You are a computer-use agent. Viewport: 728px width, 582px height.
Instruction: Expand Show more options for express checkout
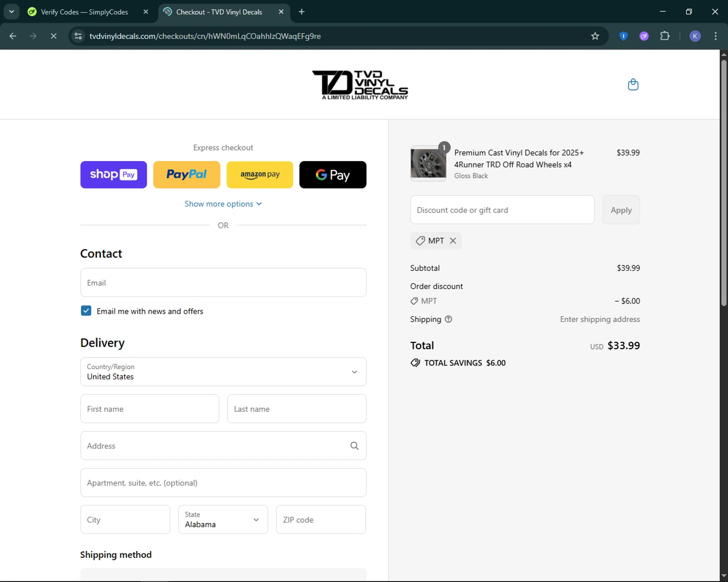click(223, 204)
